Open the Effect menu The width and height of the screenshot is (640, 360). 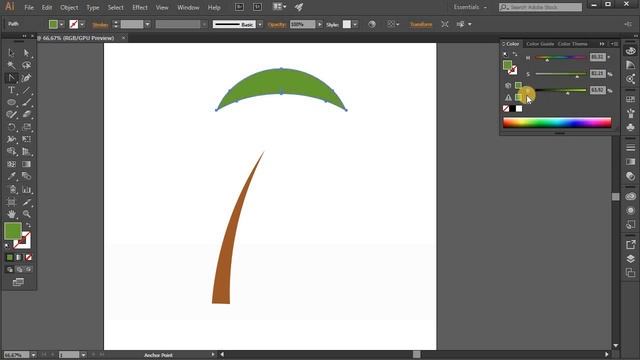point(140,7)
